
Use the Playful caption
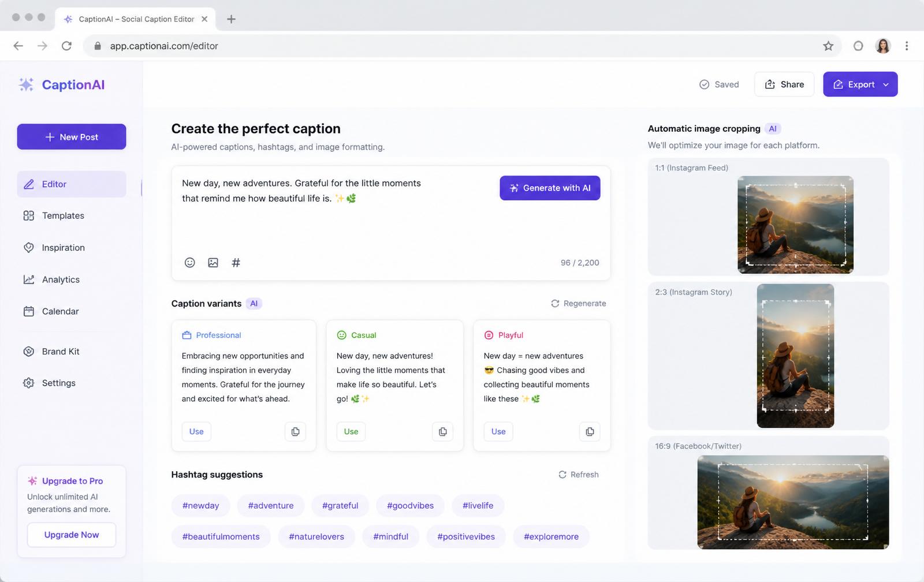[498, 431]
